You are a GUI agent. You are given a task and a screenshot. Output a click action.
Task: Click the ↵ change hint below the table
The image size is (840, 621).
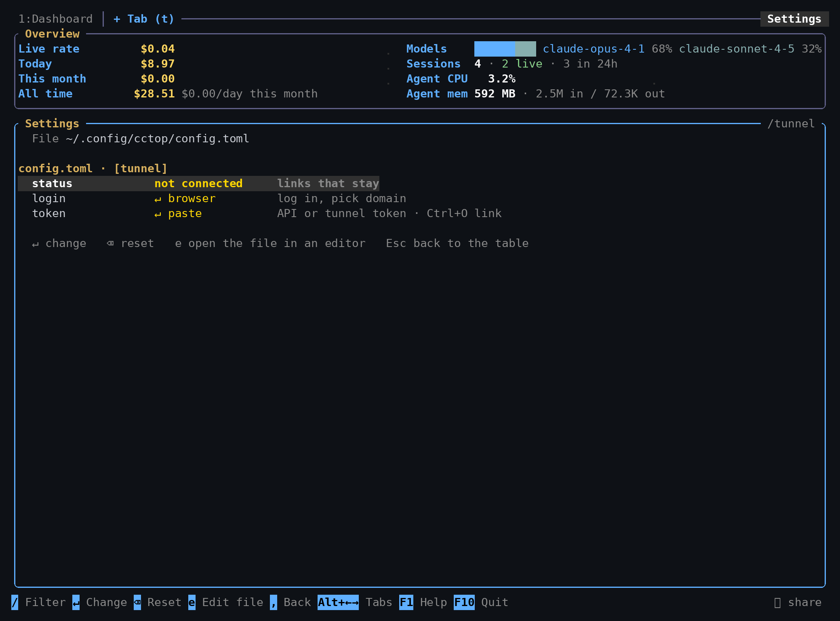[x=59, y=243]
